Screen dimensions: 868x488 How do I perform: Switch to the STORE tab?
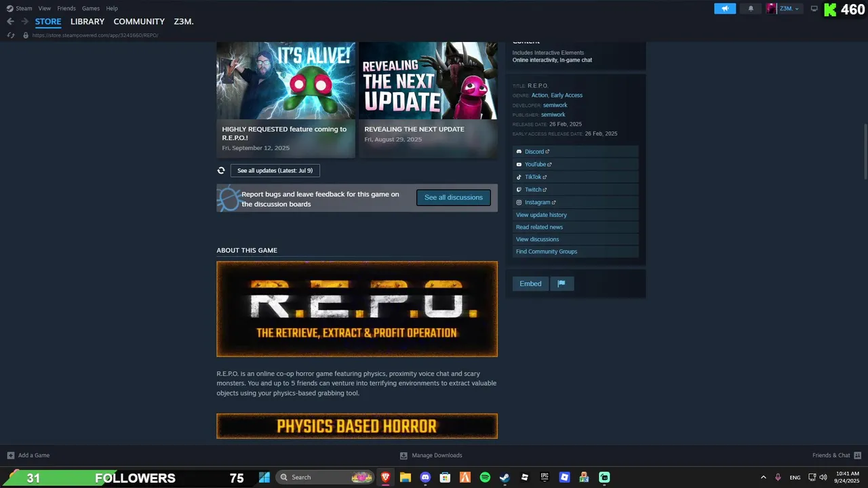[48, 22]
